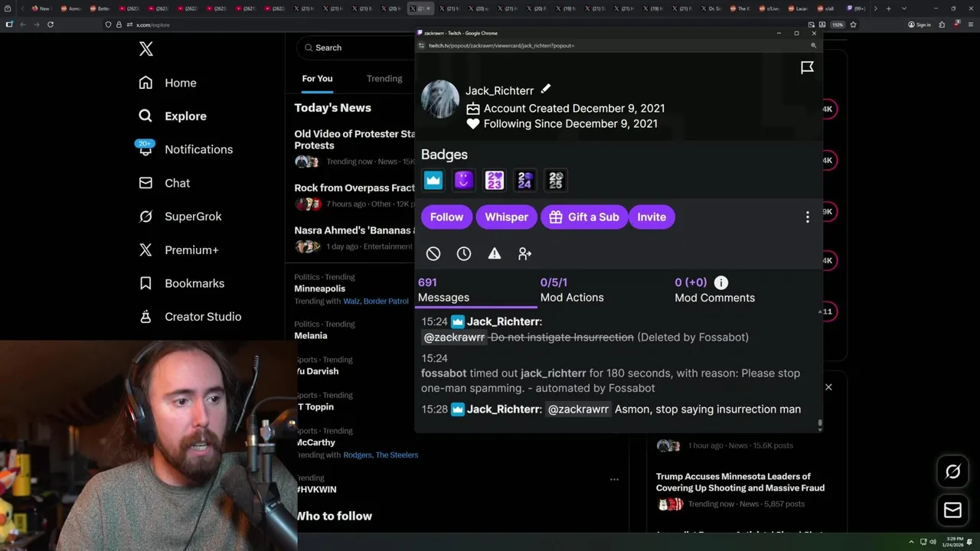This screenshot has height=551, width=980.
Task: Click Jack_Richterr's profile avatar
Action: click(x=440, y=99)
